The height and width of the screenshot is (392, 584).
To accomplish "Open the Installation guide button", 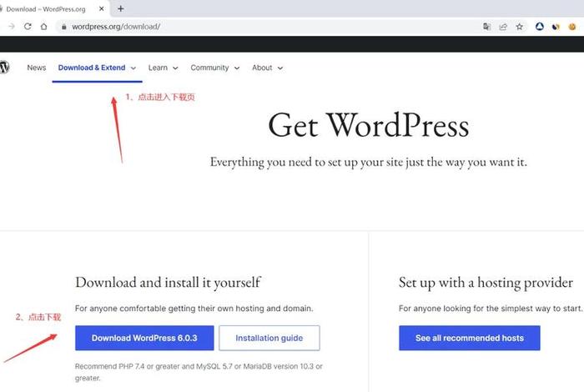I will 269,338.
